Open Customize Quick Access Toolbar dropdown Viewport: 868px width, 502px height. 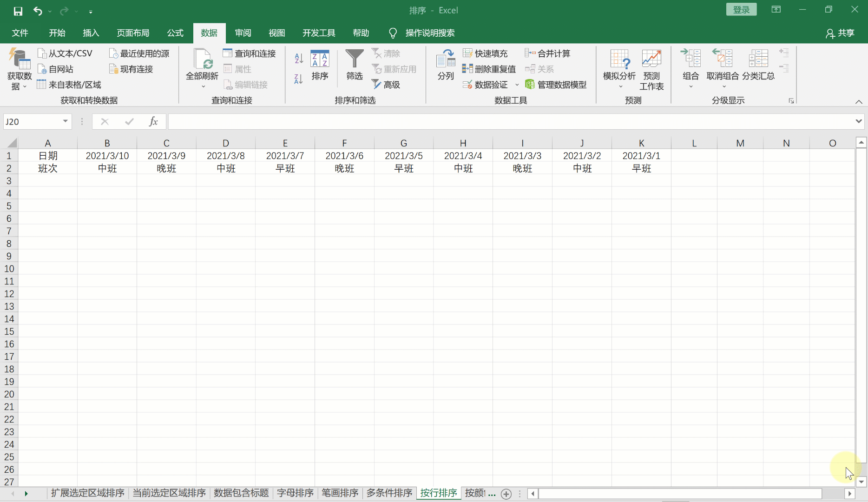pos(91,11)
